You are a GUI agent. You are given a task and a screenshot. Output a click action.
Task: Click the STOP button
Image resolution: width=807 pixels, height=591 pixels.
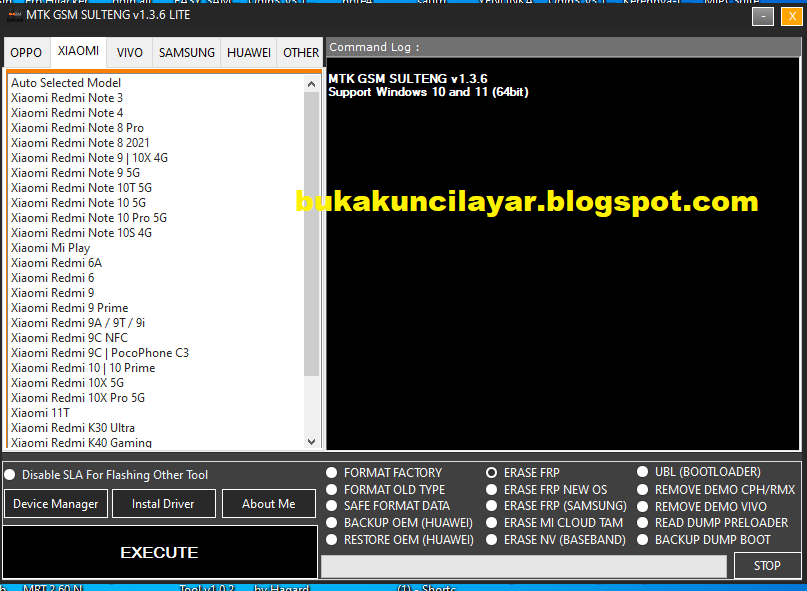pos(767,566)
